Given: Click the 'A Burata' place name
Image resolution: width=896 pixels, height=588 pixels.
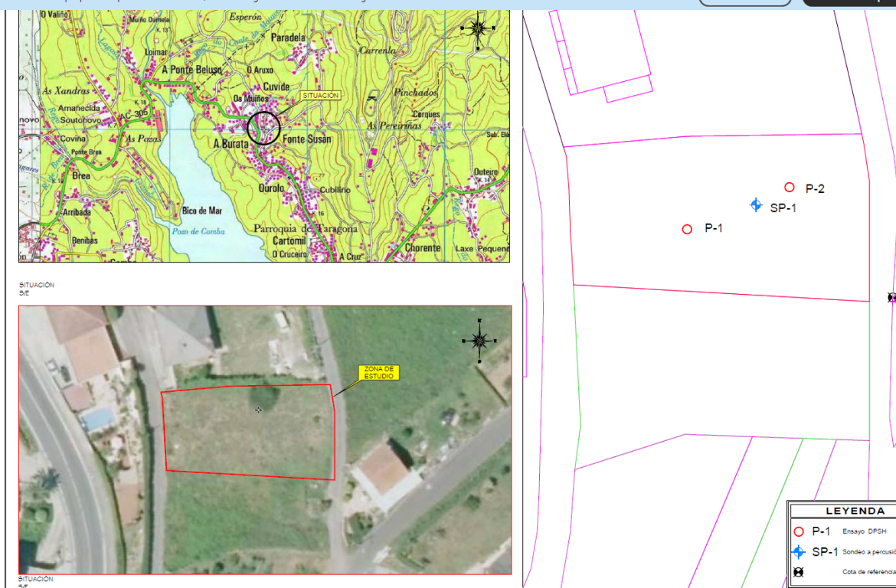Looking at the screenshot, I should tap(231, 143).
